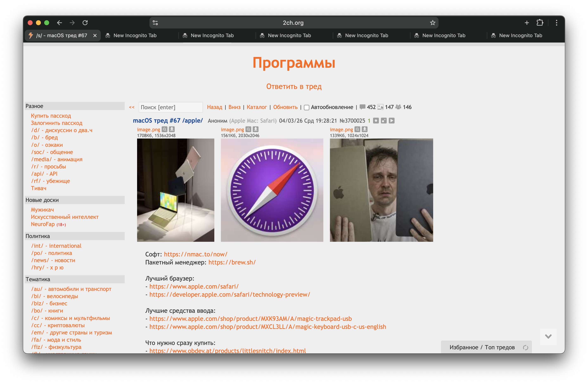
Task: Open the magic-keyboard-usb-c product link
Action: point(268,327)
